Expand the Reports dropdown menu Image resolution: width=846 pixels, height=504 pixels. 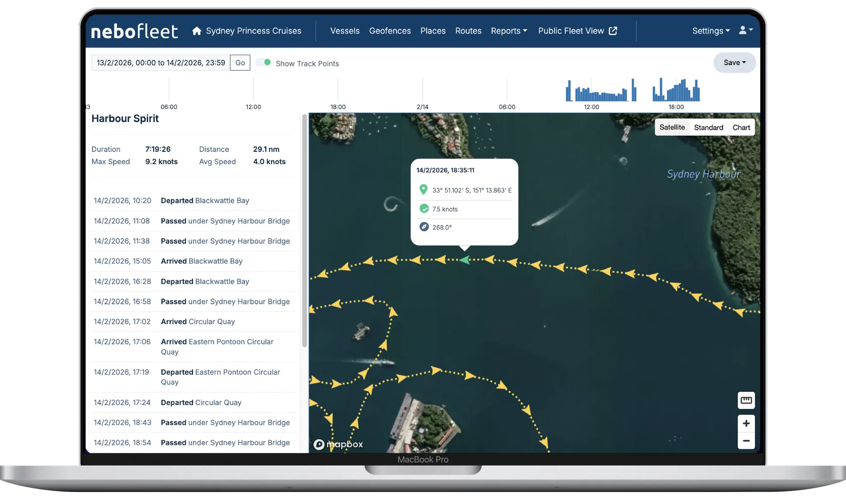click(x=509, y=31)
